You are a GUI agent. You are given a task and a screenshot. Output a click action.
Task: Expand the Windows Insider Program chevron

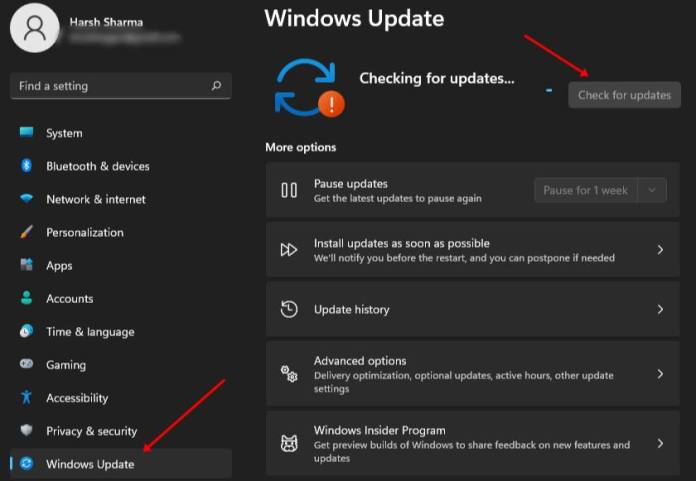click(660, 443)
